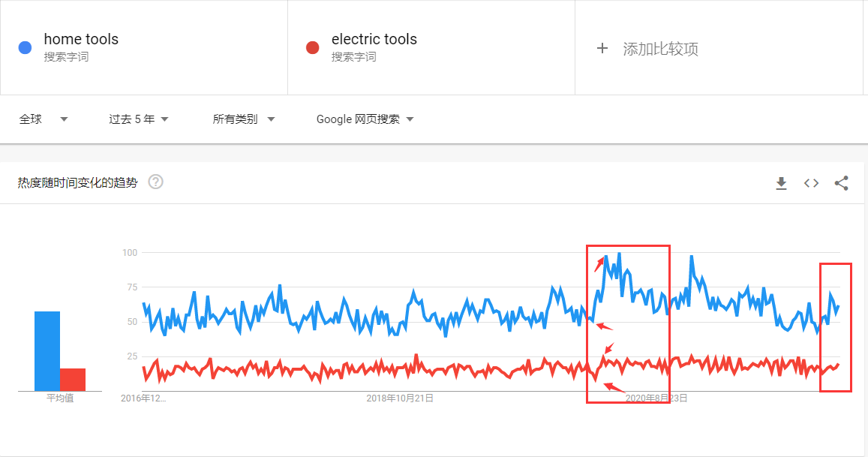
Task: Click the 100 value label on y-axis
Action: (130, 253)
